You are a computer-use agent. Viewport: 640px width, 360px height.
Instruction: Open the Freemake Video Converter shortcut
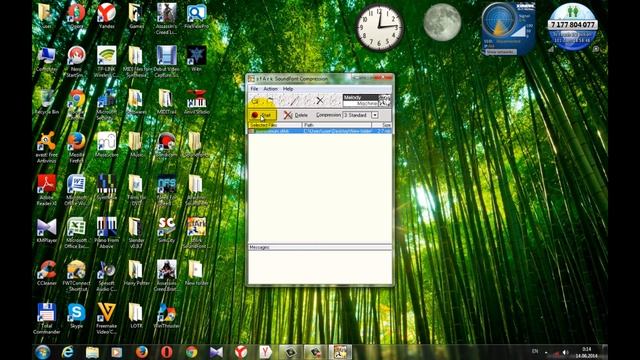[106, 318]
